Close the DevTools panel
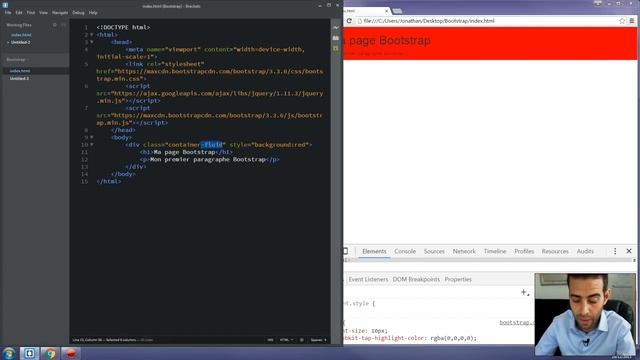The width and height of the screenshot is (640, 360). click(629, 251)
